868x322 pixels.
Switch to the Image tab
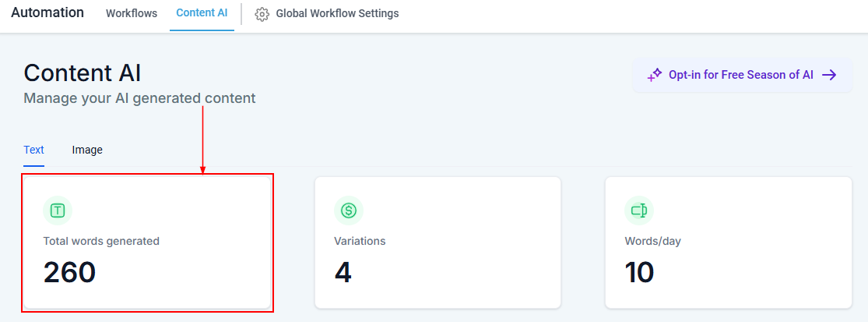[x=87, y=150]
